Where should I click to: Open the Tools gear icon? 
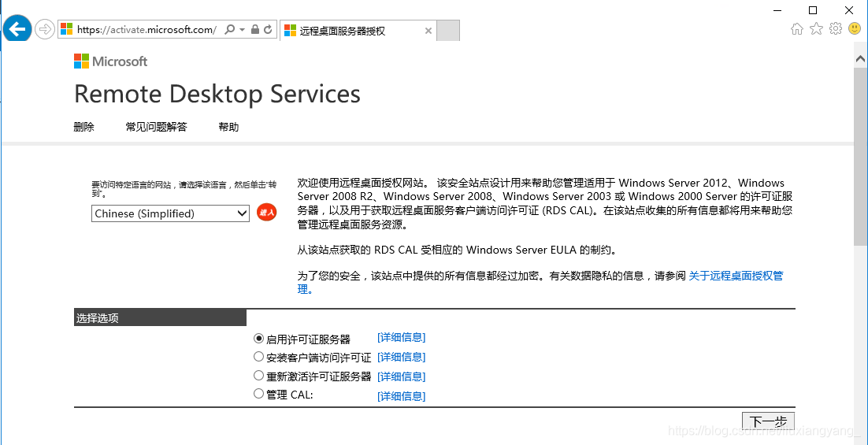point(836,29)
